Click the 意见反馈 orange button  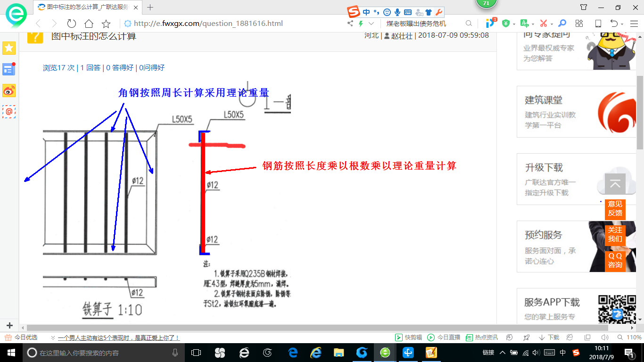tap(615, 208)
